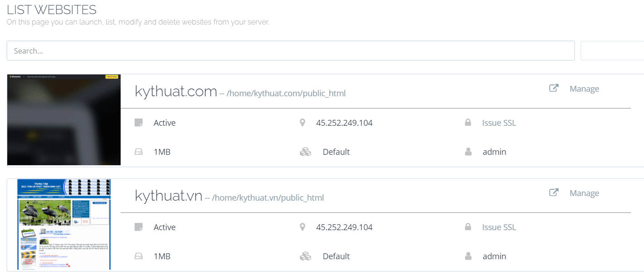This screenshot has height=276, width=644.
Task: Click the kythuat.vn domain title
Action: click(x=168, y=195)
